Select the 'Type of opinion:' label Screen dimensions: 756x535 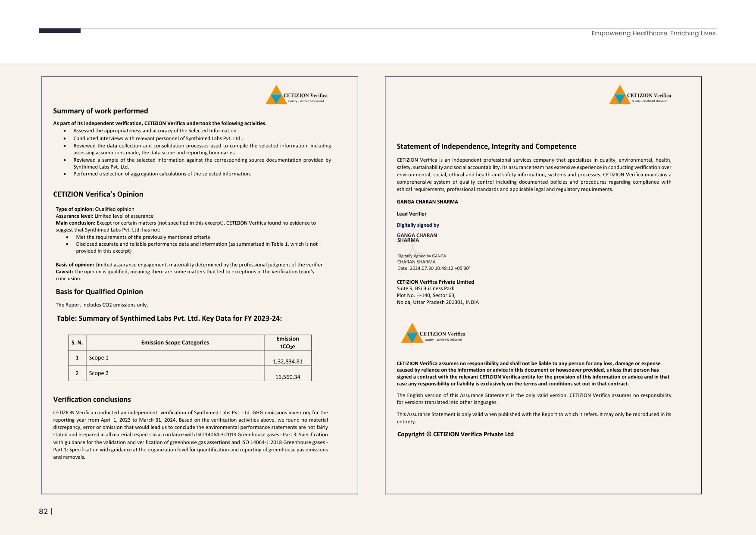click(75, 209)
